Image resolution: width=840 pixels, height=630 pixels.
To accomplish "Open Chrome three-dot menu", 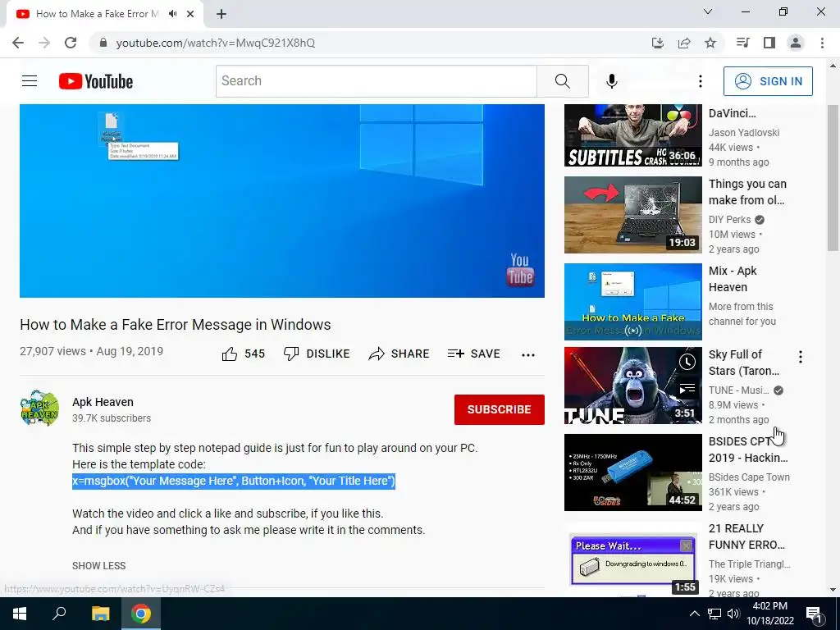I will point(822,43).
